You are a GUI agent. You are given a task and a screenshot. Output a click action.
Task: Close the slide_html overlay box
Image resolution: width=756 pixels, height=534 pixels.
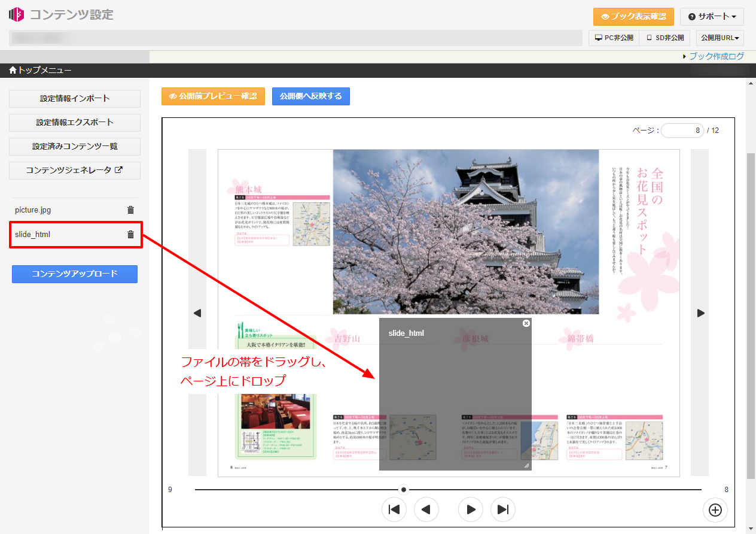point(526,323)
